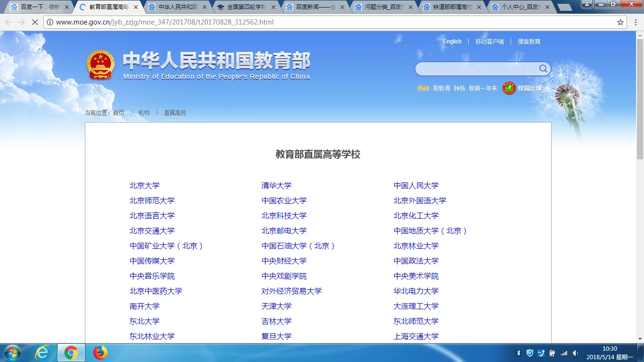Screen dimensions: 644x362
Task: Click the volume speaker tray icon
Action: tap(575, 353)
